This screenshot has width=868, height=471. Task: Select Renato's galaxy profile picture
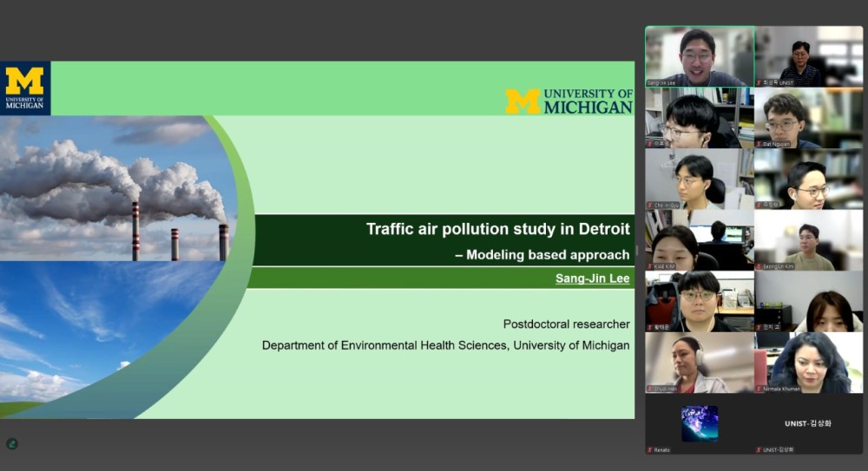pos(699,422)
